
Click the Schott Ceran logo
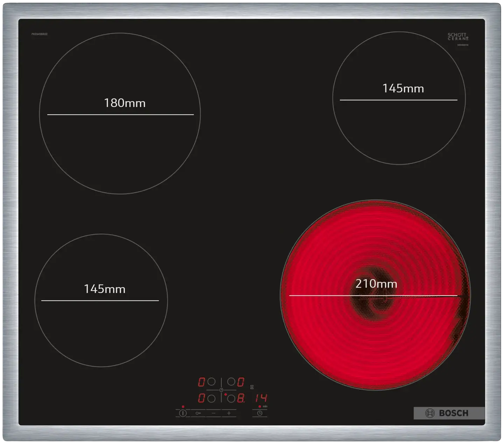tap(457, 37)
